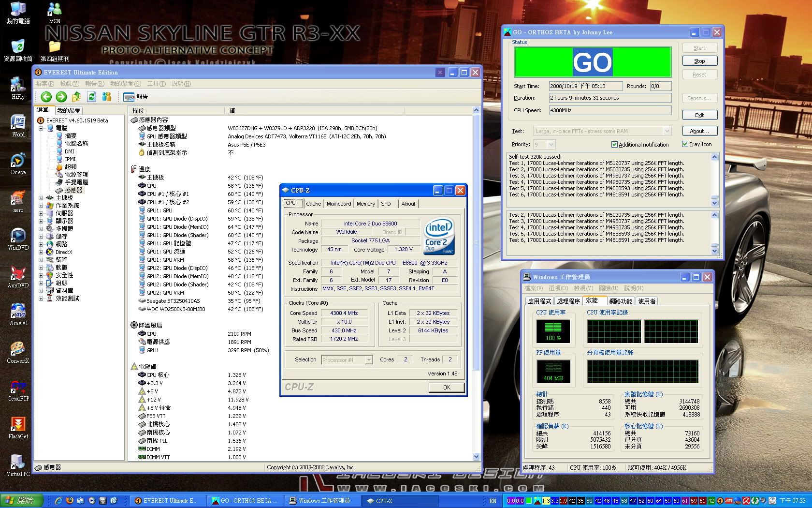
Task: Switch to 應用程式 tab in Task Manager
Action: click(x=539, y=301)
